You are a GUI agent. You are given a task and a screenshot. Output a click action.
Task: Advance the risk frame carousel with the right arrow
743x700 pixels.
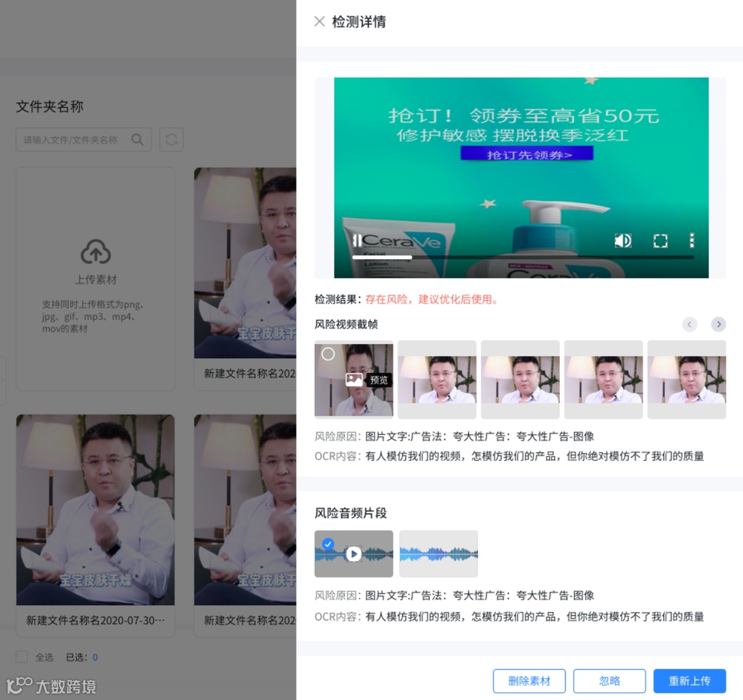pyautogui.click(x=718, y=324)
